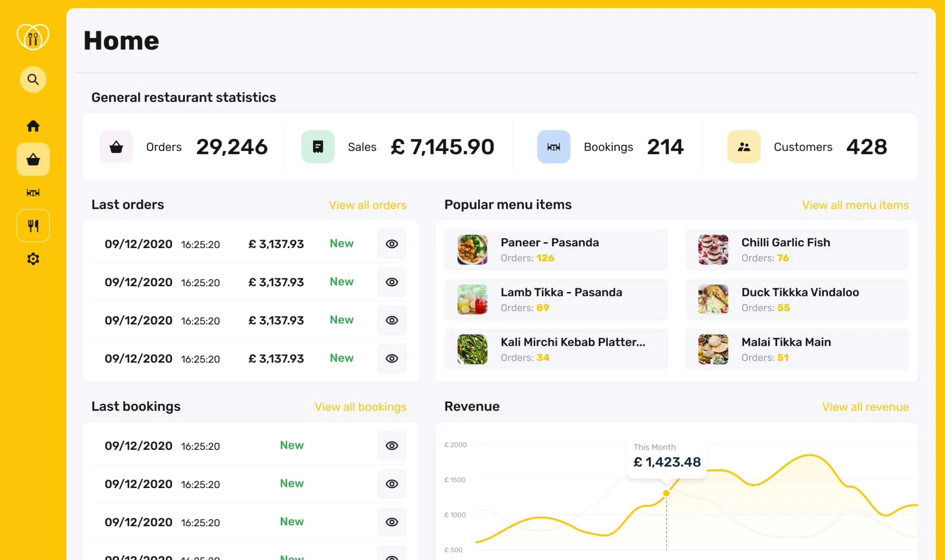Viewport: 945px width, 560px height.
Task: Open bookings table icon in sidebar
Action: 33,192
